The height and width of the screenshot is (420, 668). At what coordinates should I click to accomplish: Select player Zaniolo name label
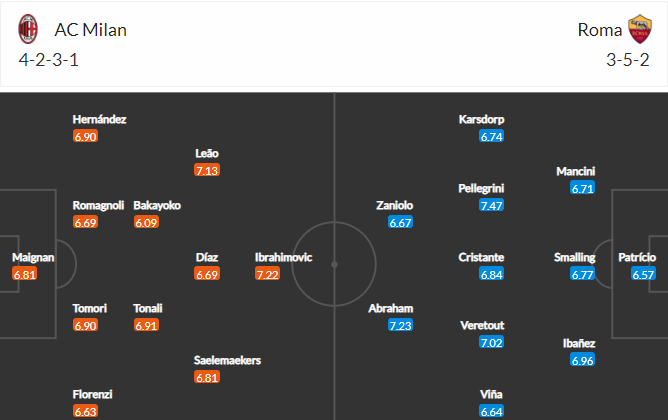click(x=394, y=205)
